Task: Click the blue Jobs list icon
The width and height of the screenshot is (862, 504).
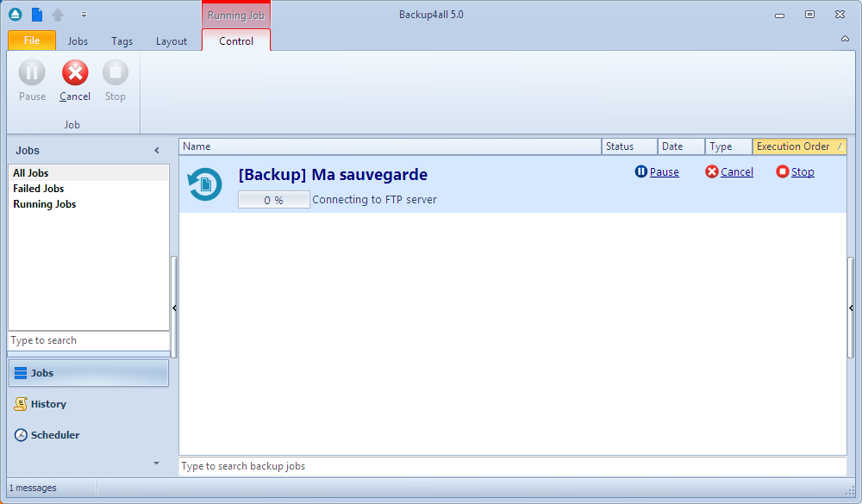Action: point(21,373)
